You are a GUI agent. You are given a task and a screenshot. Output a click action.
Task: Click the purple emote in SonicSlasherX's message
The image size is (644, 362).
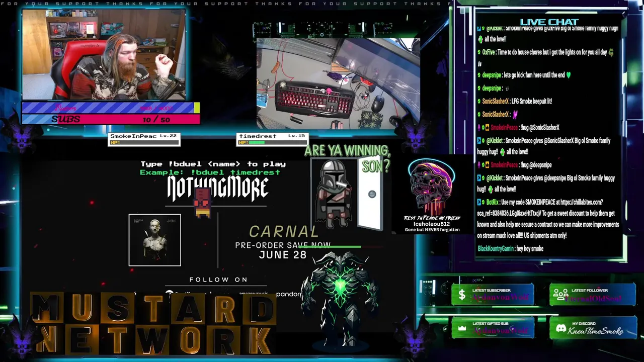tap(515, 114)
